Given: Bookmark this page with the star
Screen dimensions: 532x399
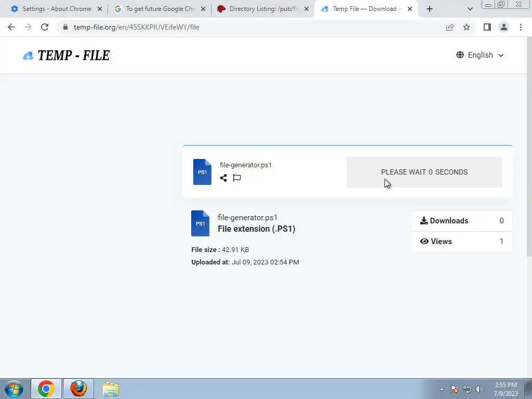Looking at the screenshot, I should pyautogui.click(x=467, y=27).
